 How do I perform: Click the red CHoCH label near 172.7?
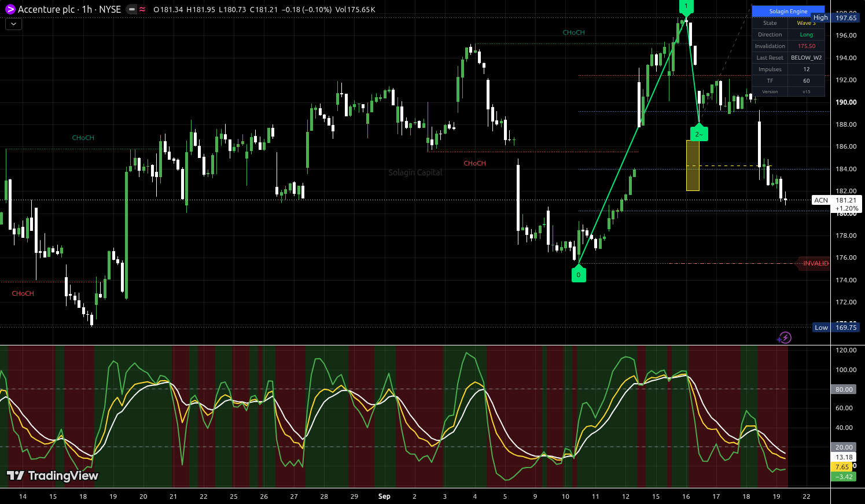point(23,293)
